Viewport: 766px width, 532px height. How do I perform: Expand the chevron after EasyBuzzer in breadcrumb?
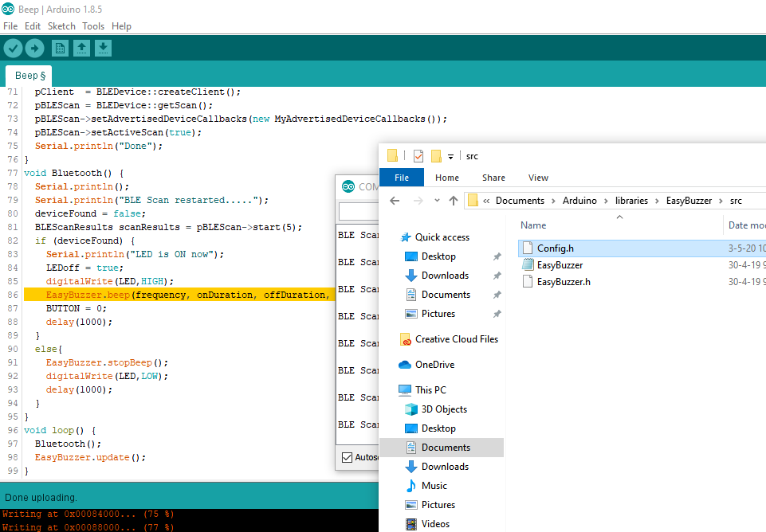pos(721,201)
